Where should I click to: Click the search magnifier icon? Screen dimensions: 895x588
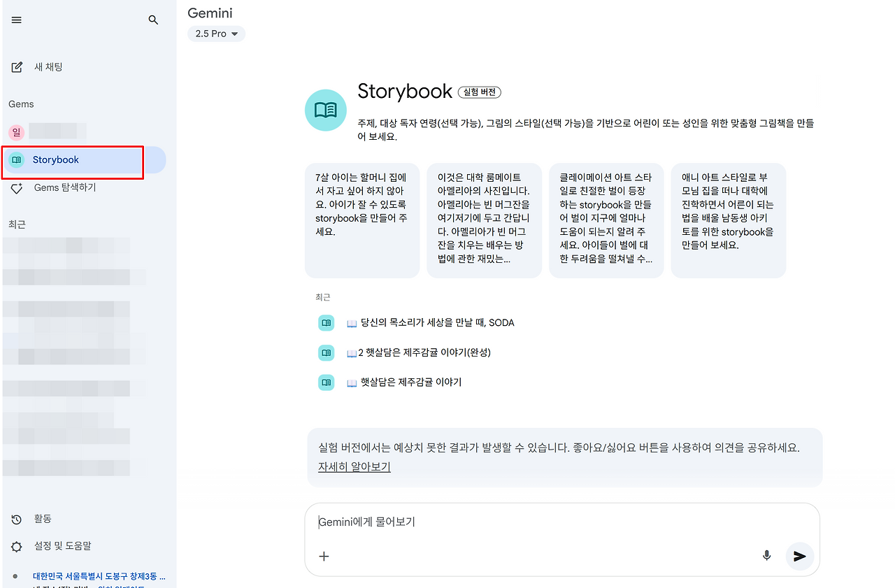coord(154,20)
